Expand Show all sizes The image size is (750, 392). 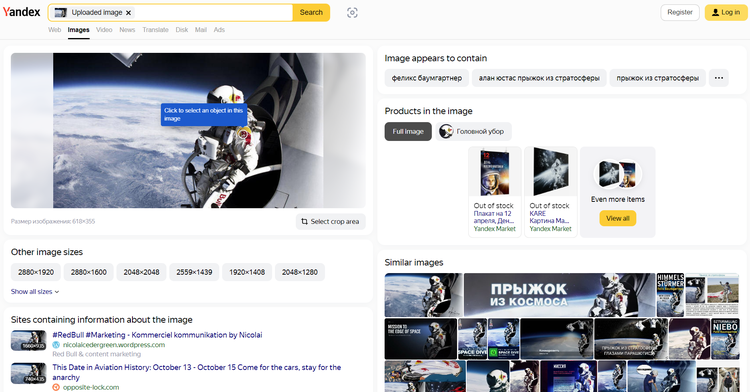point(35,292)
